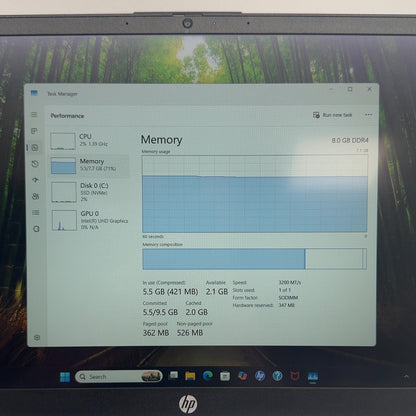Click the Memory composition bar

(x=255, y=259)
